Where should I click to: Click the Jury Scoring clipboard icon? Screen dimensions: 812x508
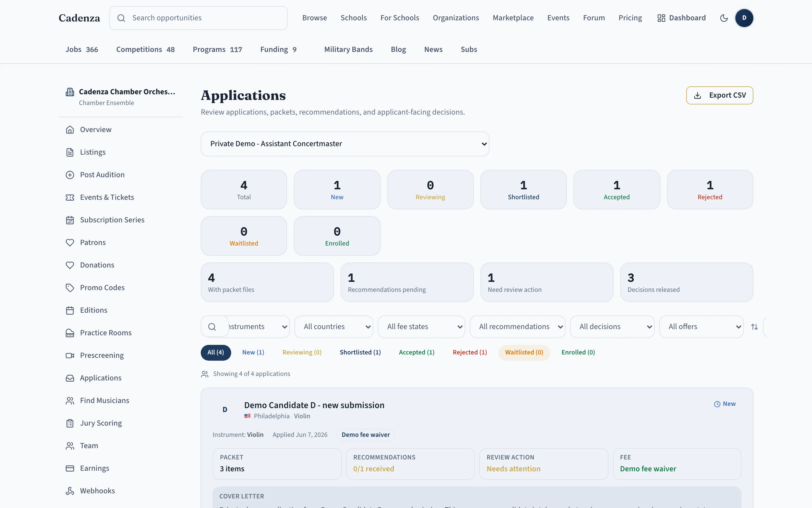[70, 423]
